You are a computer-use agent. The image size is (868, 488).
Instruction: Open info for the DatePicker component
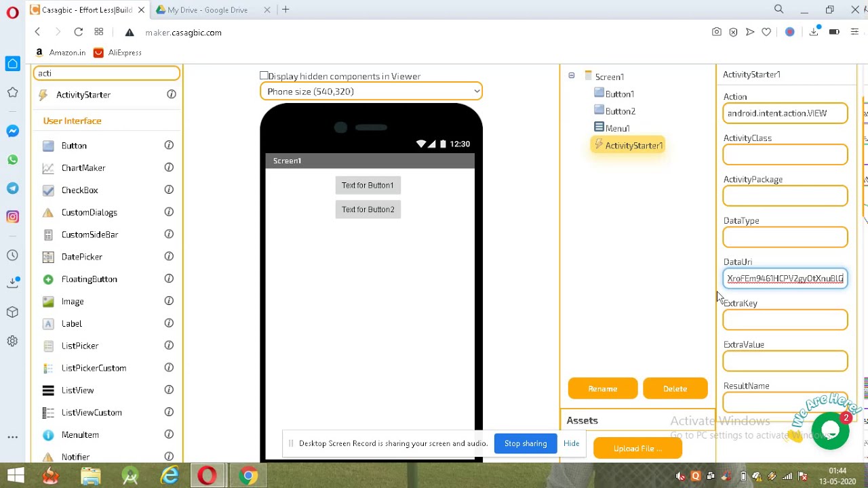click(169, 256)
